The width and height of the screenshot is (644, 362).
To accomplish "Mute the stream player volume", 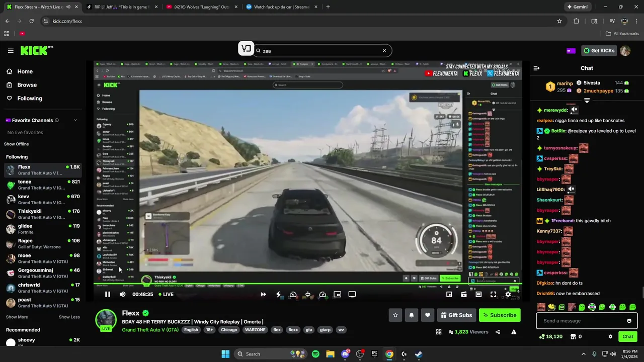I will tap(122, 294).
